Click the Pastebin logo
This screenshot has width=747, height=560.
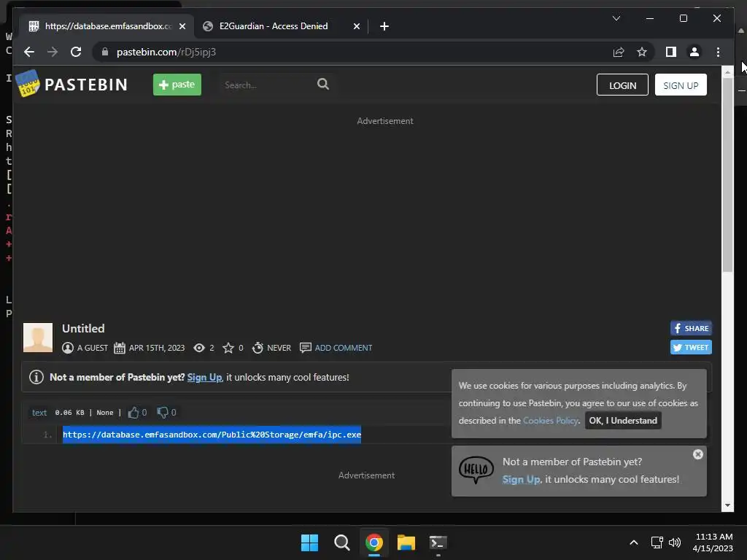[72, 85]
